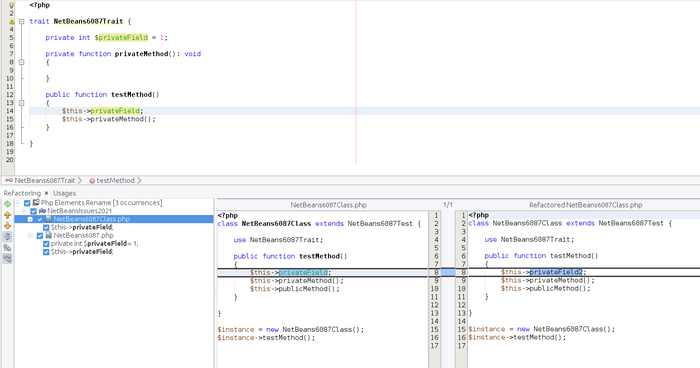Screen dimensions: 700x368
Task: Collapse the trait NetBeans6087Trait code fold
Action: tap(21, 21)
